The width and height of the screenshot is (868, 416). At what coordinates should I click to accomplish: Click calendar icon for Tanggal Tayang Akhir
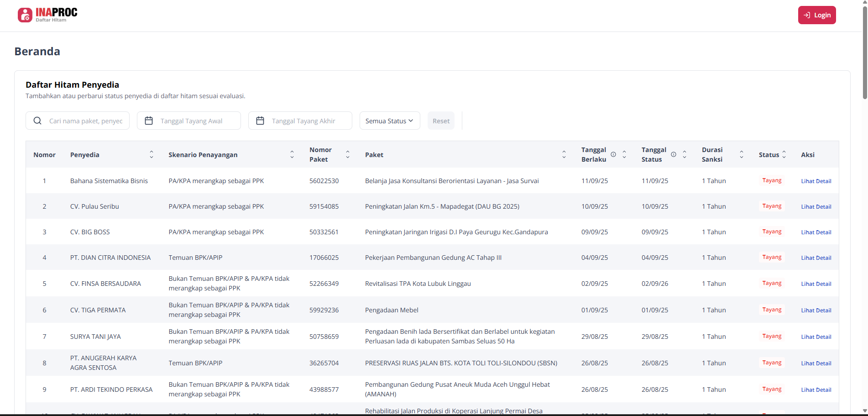[x=260, y=121]
